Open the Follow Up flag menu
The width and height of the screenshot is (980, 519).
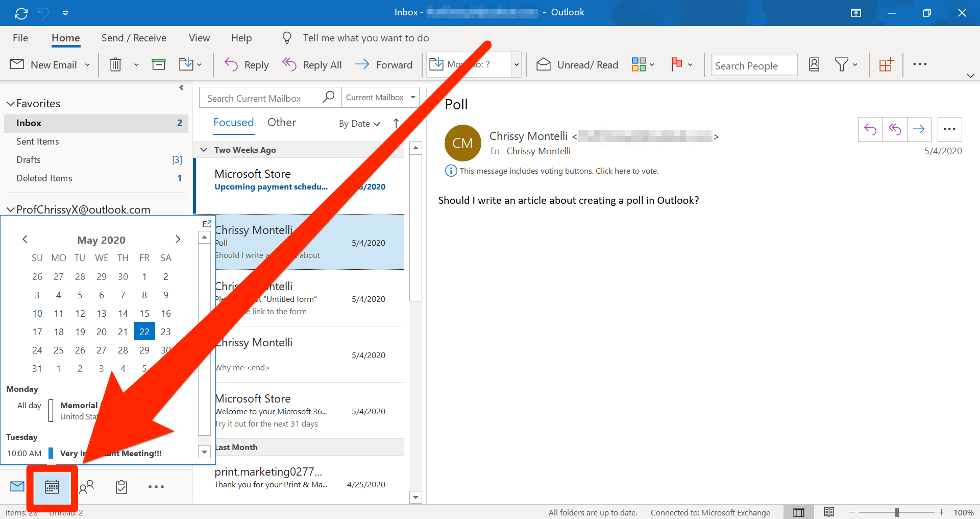[x=682, y=64]
